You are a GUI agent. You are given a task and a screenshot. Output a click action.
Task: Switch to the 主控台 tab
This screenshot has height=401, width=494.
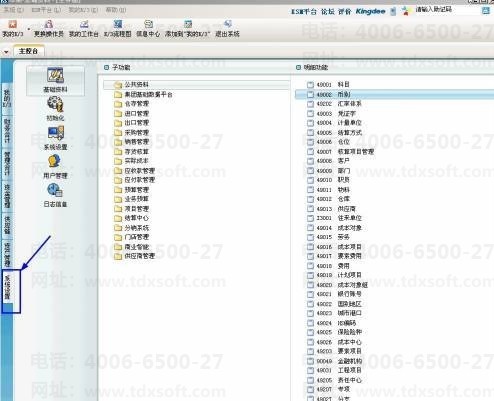click(x=28, y=51)
